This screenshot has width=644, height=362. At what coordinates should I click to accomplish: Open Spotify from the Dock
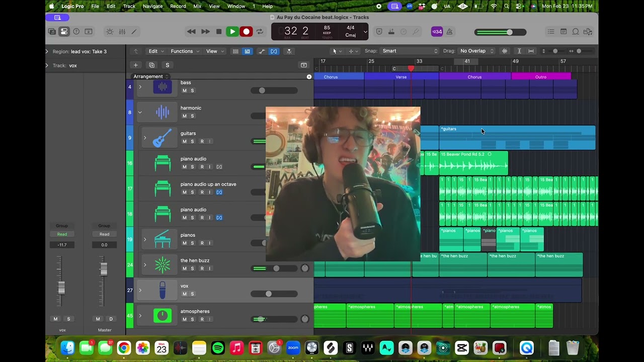click(x=218, y=348)
